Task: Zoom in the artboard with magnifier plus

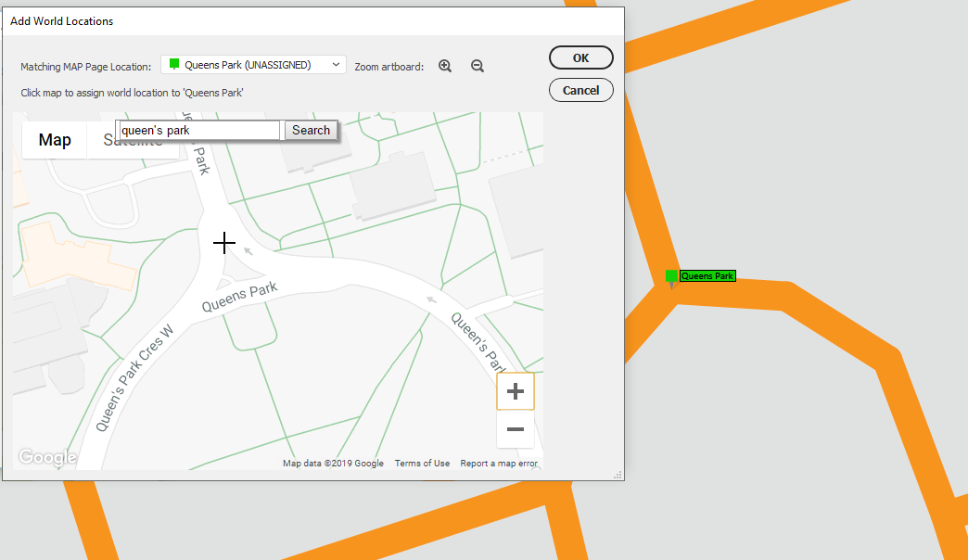Action: pyautogui.click(x=445, y=66)
